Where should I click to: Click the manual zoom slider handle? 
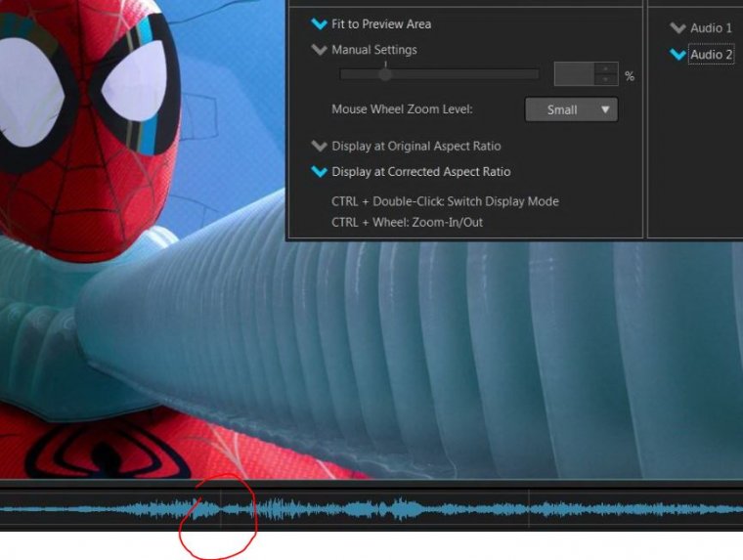385,74
